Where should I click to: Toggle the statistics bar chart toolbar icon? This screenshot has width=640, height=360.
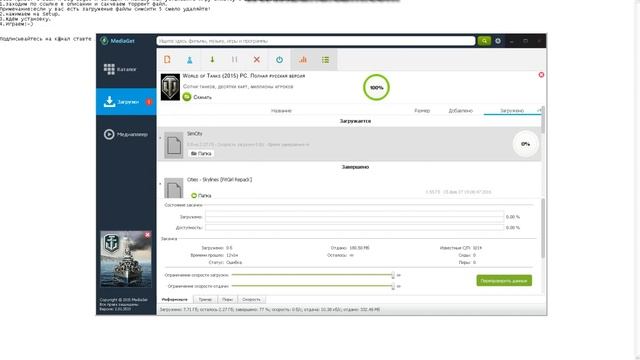point(302,60)
